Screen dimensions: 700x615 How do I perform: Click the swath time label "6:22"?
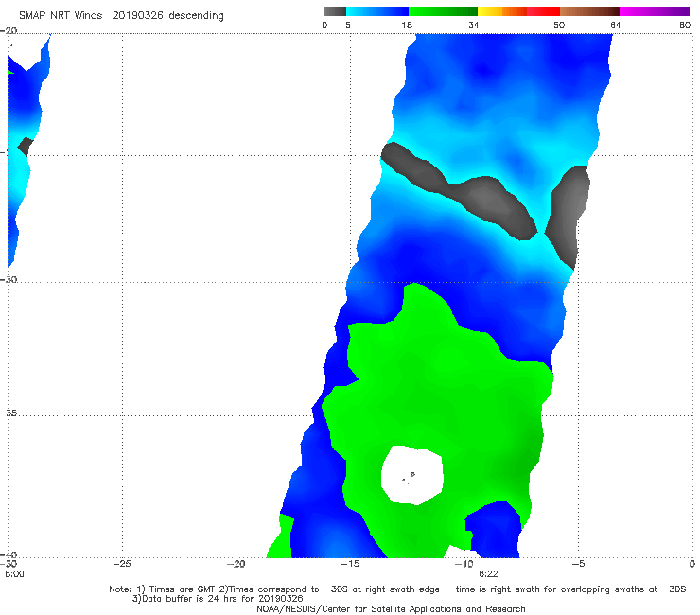click(488, 574)
